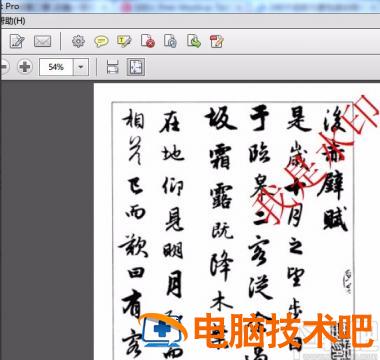Click the 54% zoom value field

pos(56,67)
